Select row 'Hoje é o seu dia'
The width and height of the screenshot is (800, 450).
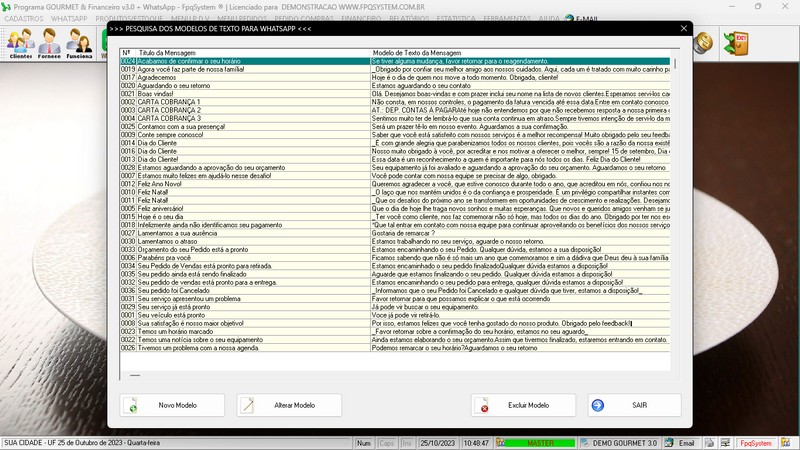click(395, 217)
